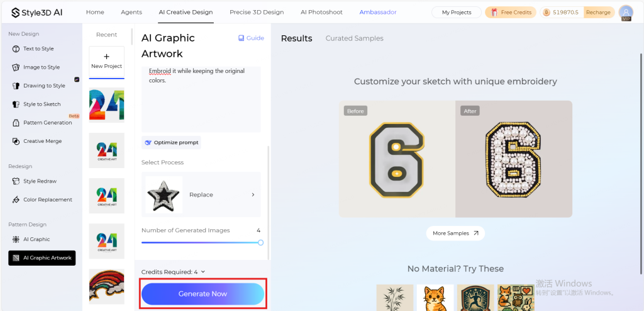
Task: Switch to Curated Samples tab
Action: (355, 38)
